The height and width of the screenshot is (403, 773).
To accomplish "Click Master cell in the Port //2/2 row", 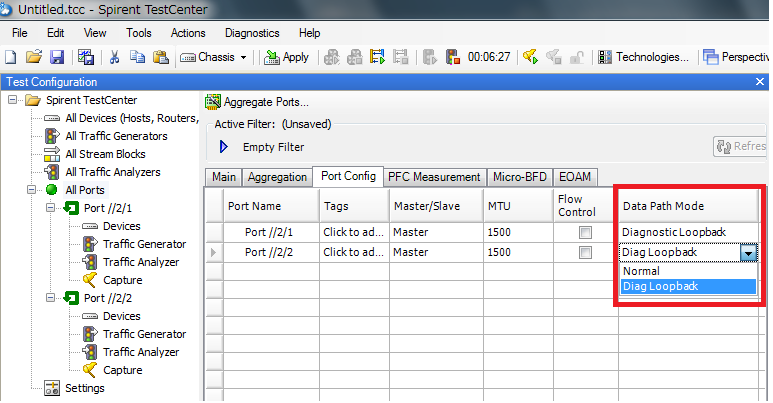I will click(436, 253).
